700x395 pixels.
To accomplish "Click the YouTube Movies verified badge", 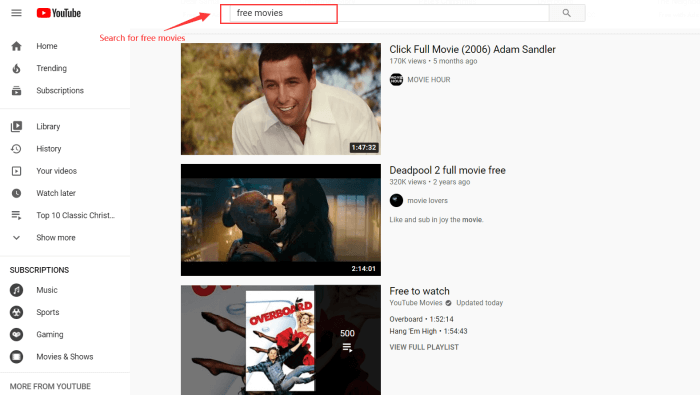I will (448, 303).
